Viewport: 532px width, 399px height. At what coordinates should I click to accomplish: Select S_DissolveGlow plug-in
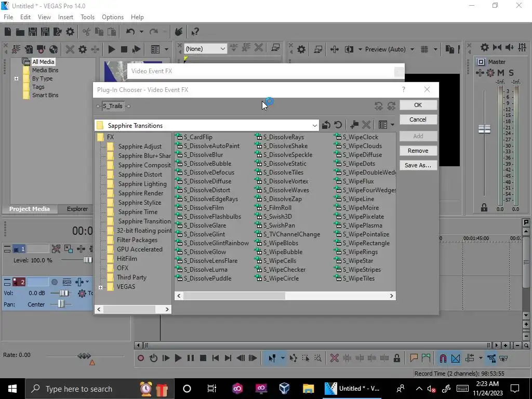(205, 252)
